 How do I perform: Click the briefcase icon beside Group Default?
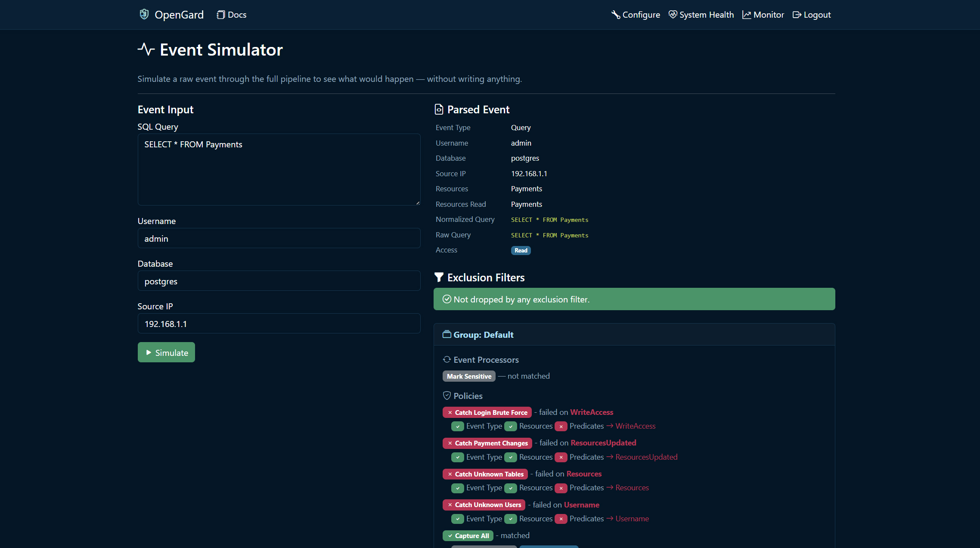coord(447,334)
